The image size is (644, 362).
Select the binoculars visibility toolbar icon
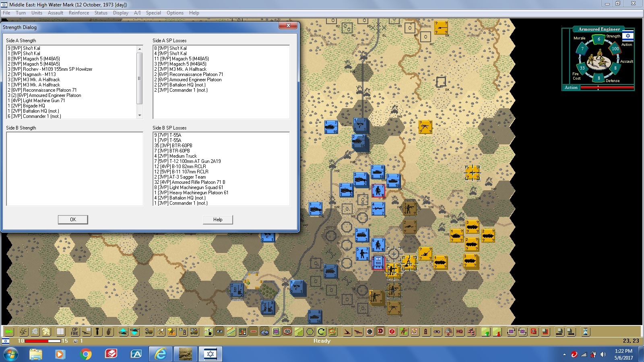(220, 332)
